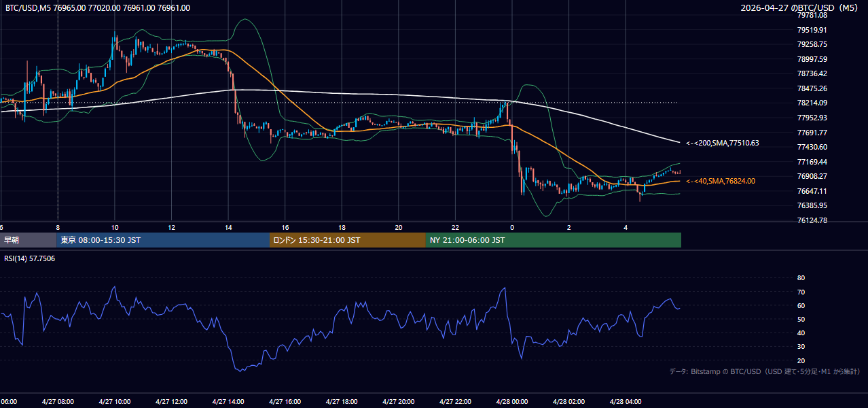Click price axis value 78997.59
The image size is (868, 408).
click(812, 59)
